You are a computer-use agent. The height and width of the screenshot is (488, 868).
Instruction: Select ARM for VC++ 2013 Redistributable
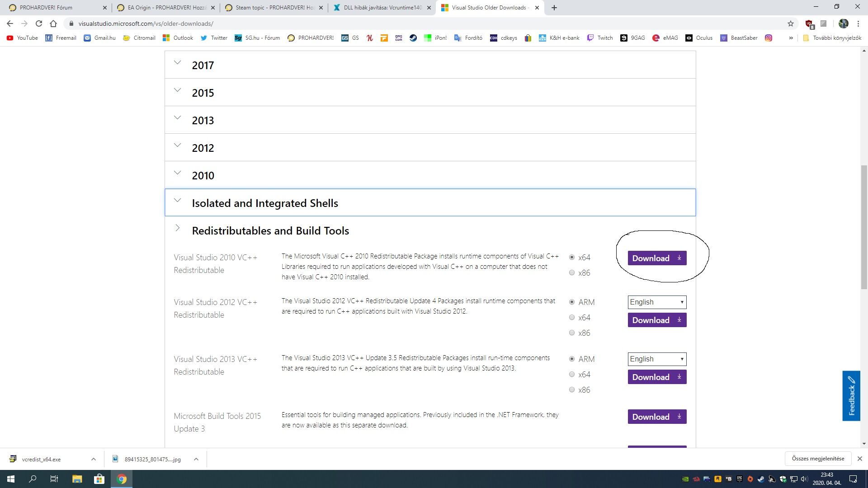[x=572, y=359]
